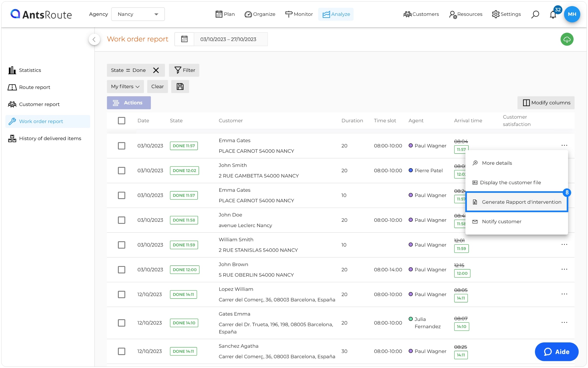Open the notifications bell icon
Screen dimensions: 588x368
[553, 14]
